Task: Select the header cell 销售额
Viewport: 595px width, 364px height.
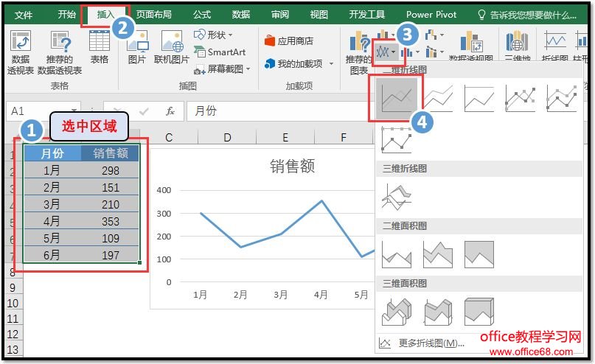Action: coord(111,153)
